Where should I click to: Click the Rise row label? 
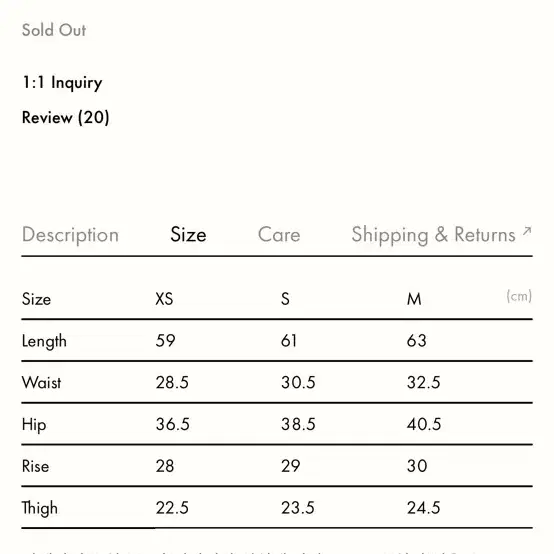tap(35, 466)
